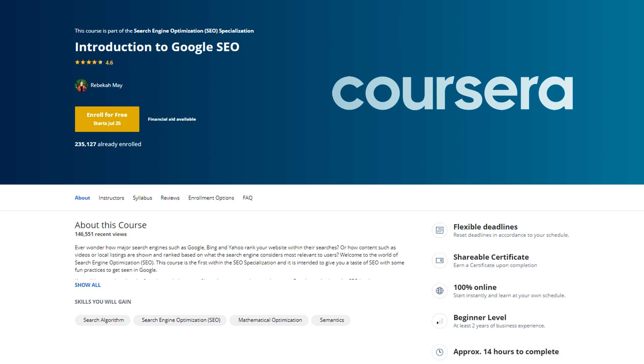Click 'At least 2 years of business experience' text
Viewport: 644px width, 364px height.
tap(499, 326)
